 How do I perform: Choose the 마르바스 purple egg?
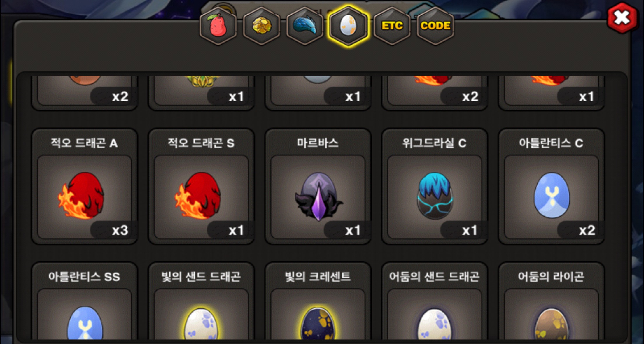[x=318, y=186]
